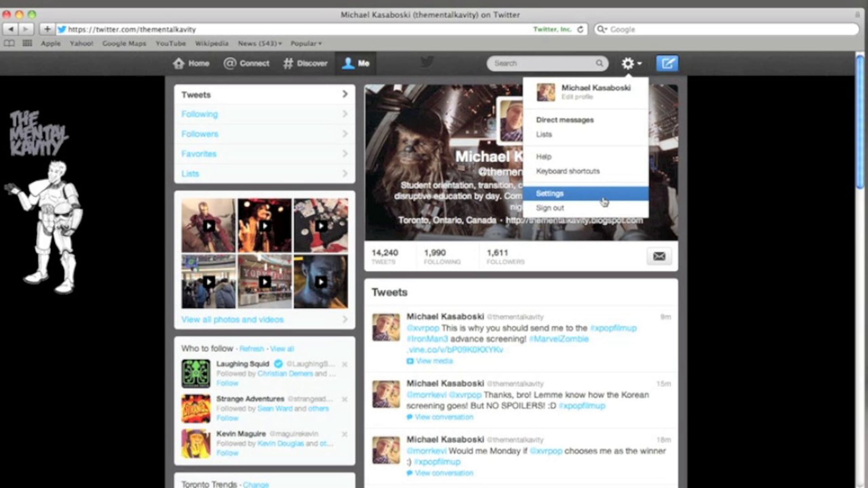The height and width of the screenshot is (488, 868).
Task: Open the Discover hashtag tab
Action: [306, 64]
